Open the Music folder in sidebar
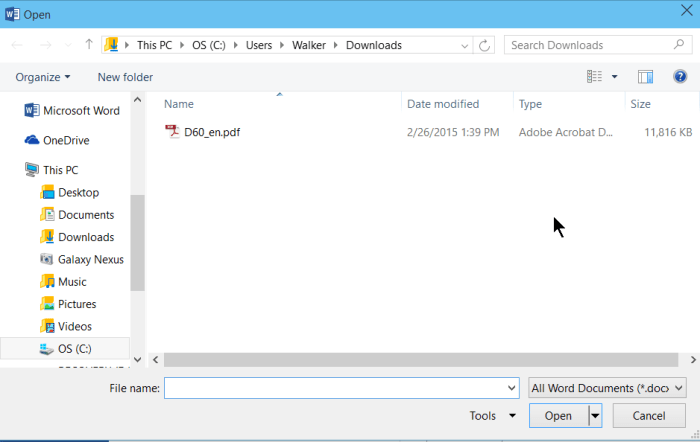 [63, 282]
